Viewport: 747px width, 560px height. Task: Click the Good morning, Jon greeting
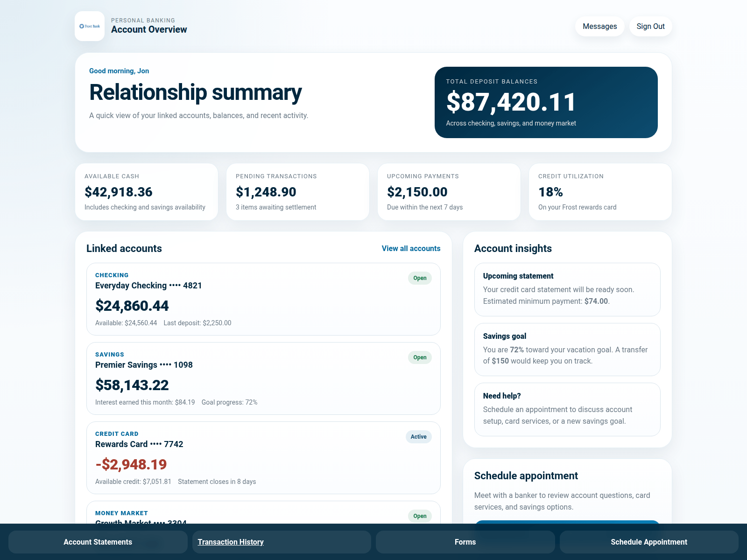pyautogui.click(x=119, y=71)
